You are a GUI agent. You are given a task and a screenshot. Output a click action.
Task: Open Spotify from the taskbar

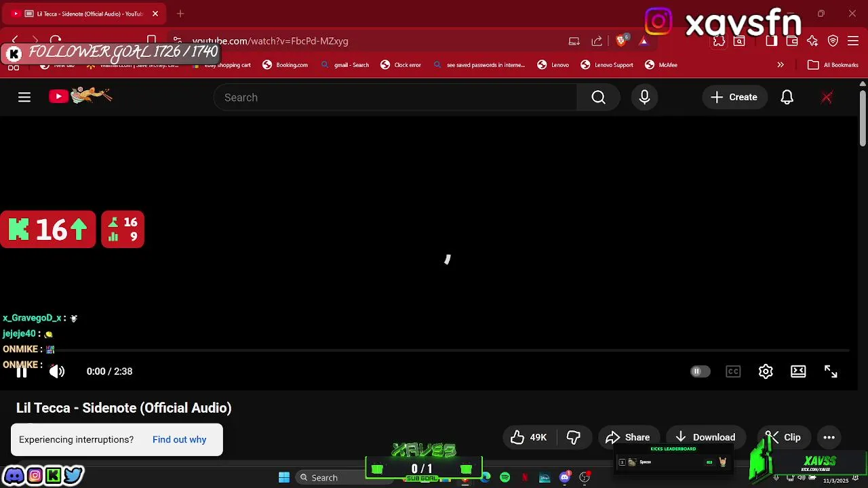pos(505,478)
